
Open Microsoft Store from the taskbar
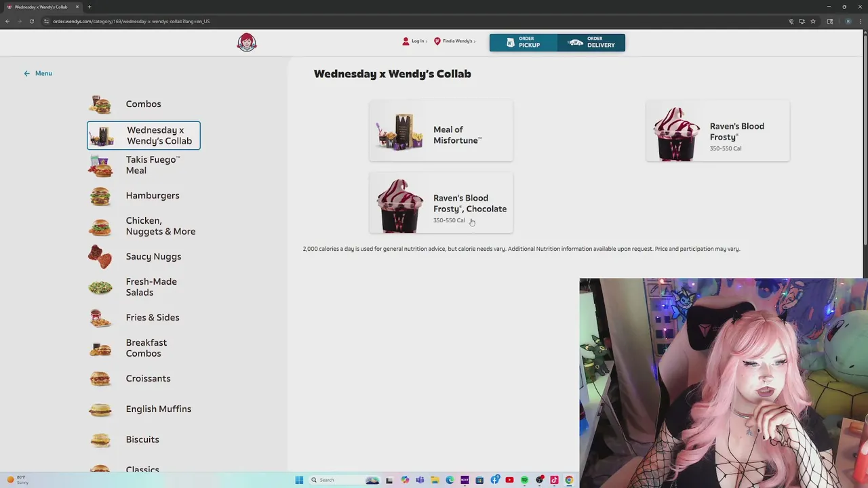[x=479, y=480]
